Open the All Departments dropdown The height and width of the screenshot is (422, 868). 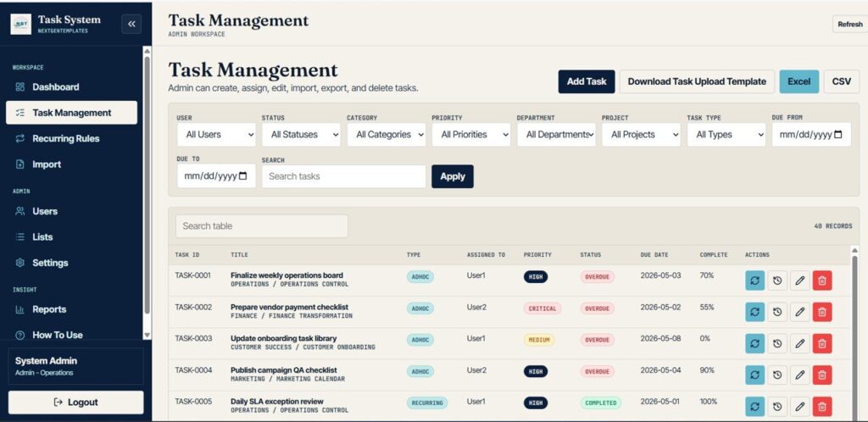click(556, 135)
